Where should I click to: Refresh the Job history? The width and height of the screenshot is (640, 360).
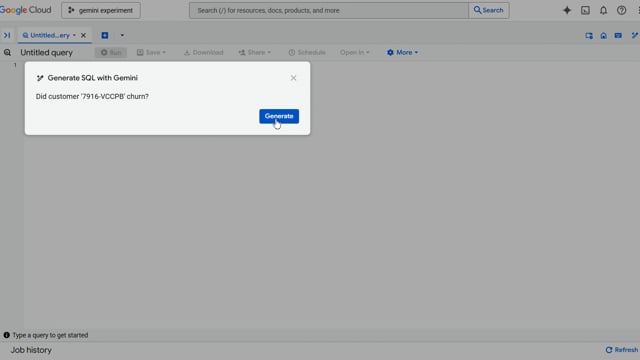[x=622, y=350]
